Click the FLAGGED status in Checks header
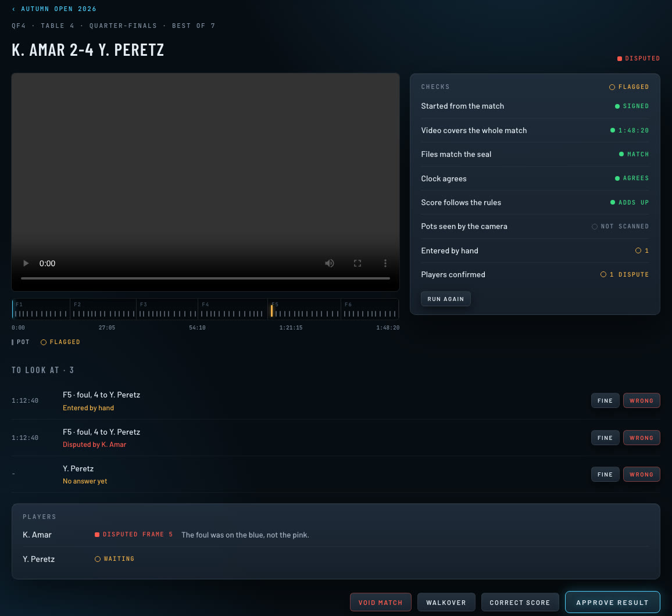The image size is (672, 616). click(629, 87)
